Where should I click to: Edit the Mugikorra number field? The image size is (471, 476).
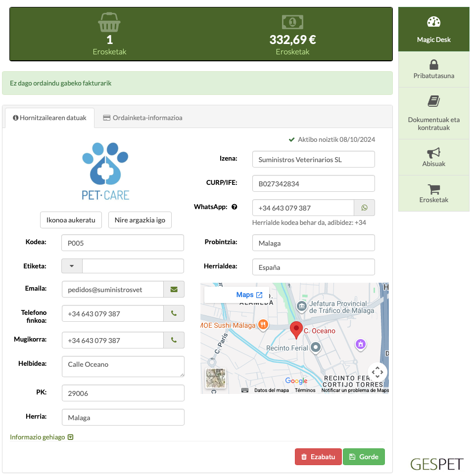click(113, 340)
